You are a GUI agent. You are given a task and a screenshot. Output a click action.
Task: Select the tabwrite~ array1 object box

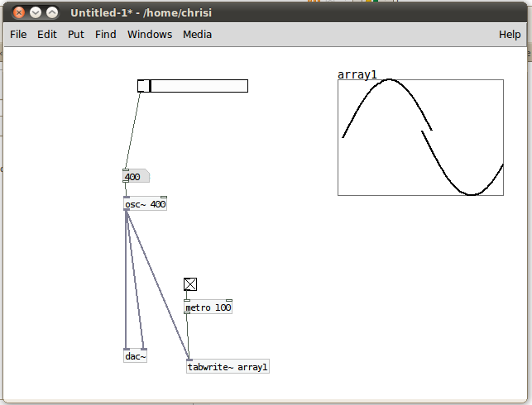228,367
